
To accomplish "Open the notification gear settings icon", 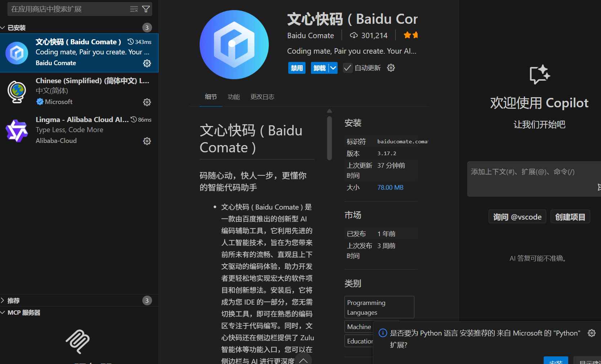I will pos(592,333).
